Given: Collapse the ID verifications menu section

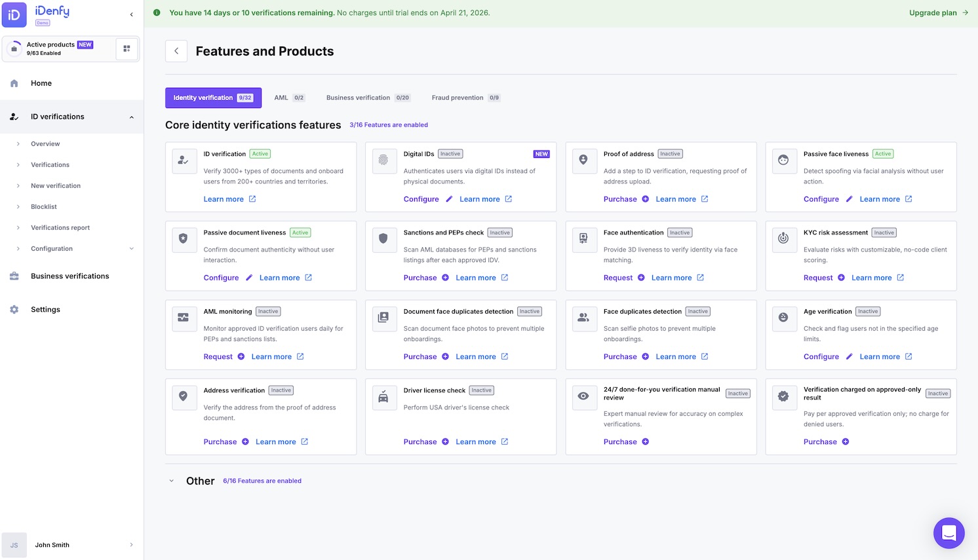Looking at the screenshot, I should pyautogui.click(x=132, y=117).
